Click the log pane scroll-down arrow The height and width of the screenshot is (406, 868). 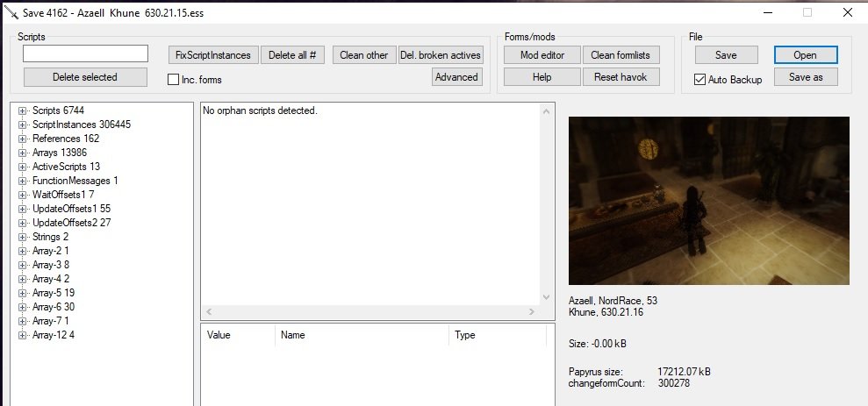pos(547,297)
